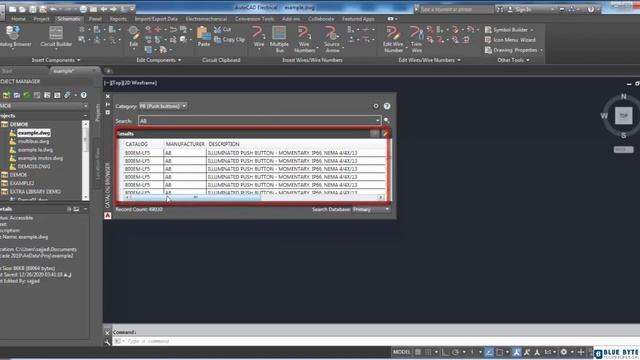This screenshot has width=640, height=360.
Task: Collapse the Details section of Project Manager
Action: click(x=85, y=209)
